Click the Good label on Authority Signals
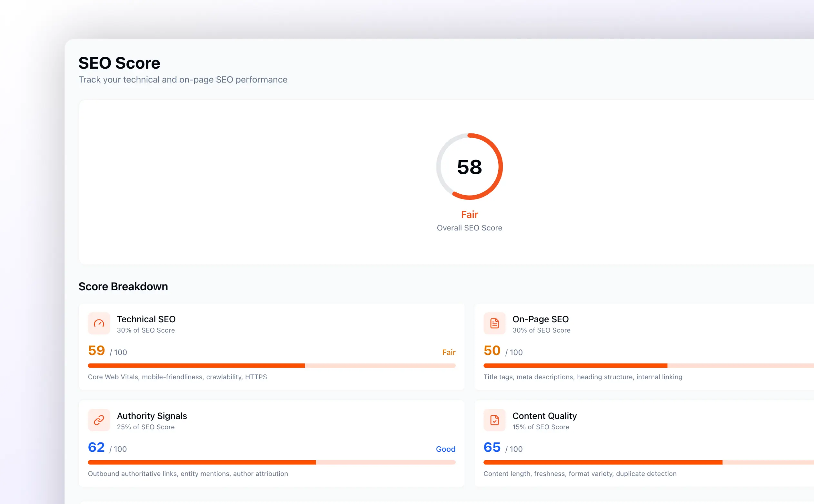814x504 pixels. point(445,449)
